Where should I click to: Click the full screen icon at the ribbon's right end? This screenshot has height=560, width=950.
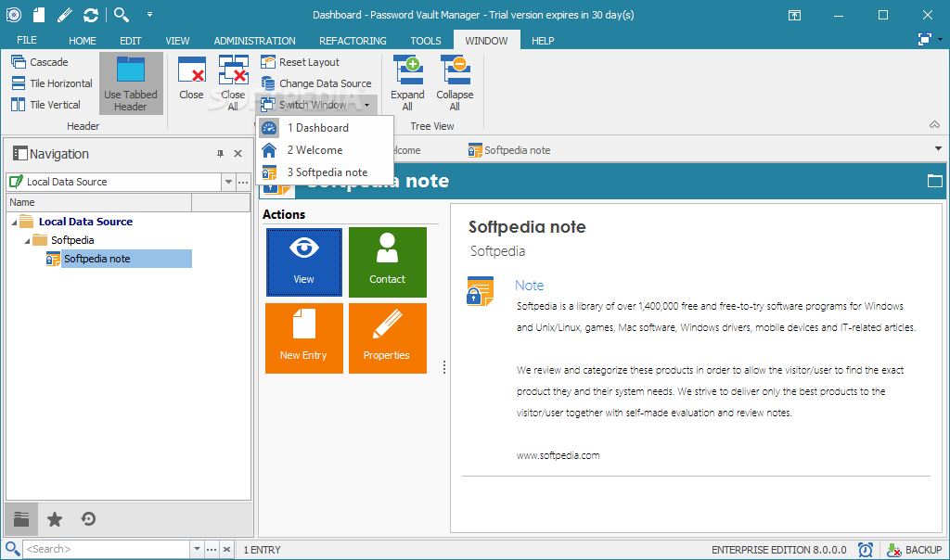925,39
